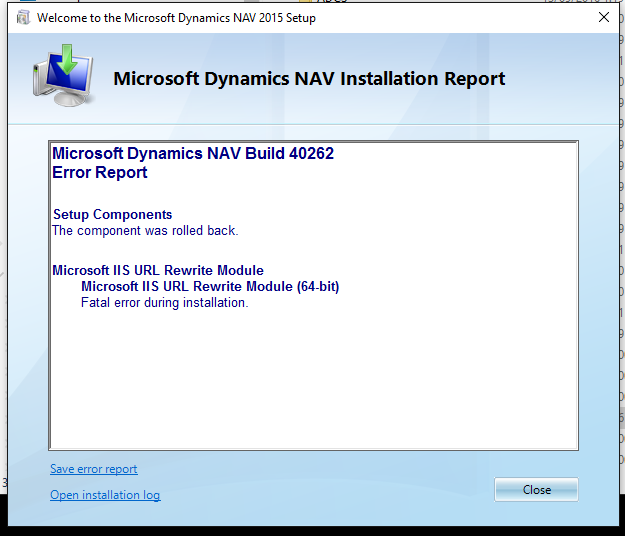Image resolution: width=625 pixels, height=536 pixels.
Task: Click the Close button
Action: 536,489
